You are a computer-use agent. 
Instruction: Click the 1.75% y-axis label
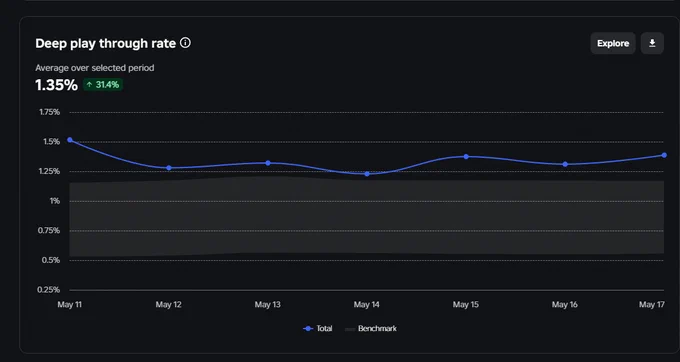(x=49, y=112)
